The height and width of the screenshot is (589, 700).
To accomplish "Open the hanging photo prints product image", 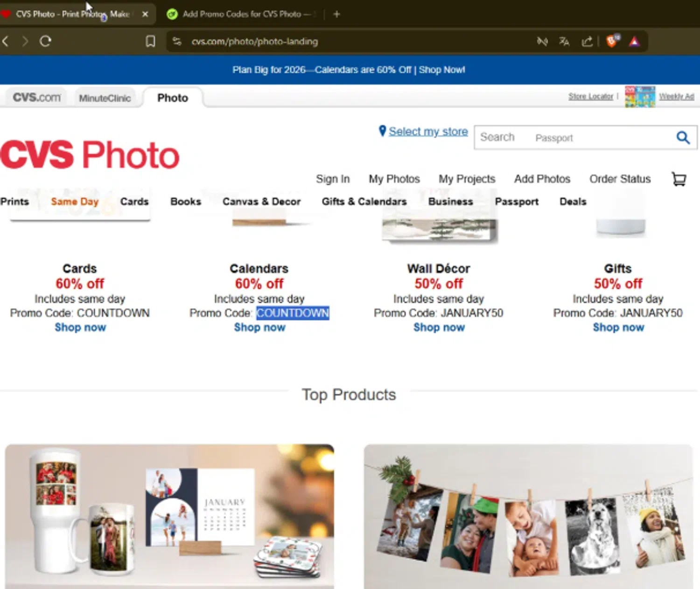I will pos(528,516).
